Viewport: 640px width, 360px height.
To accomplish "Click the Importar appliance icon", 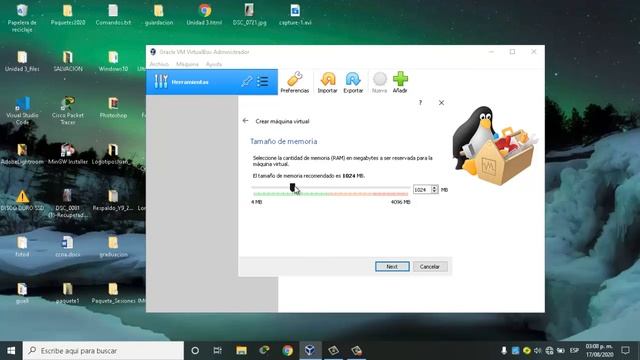I will coord(327,82).
